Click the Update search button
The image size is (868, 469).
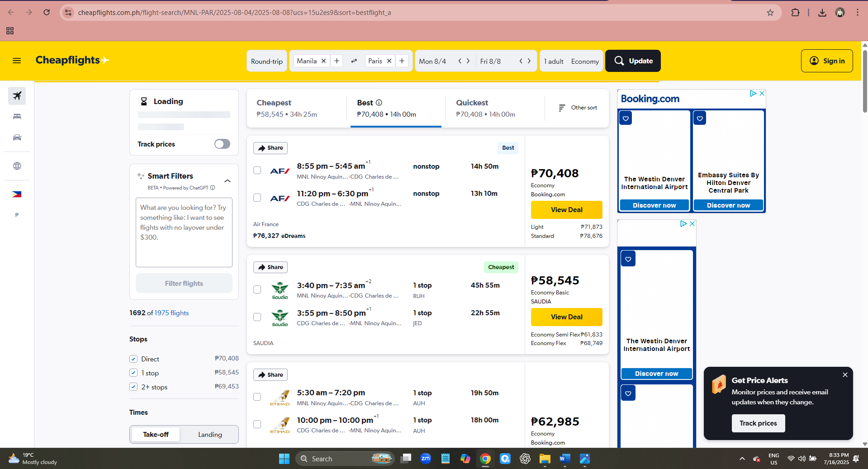(x=633, y=61)
